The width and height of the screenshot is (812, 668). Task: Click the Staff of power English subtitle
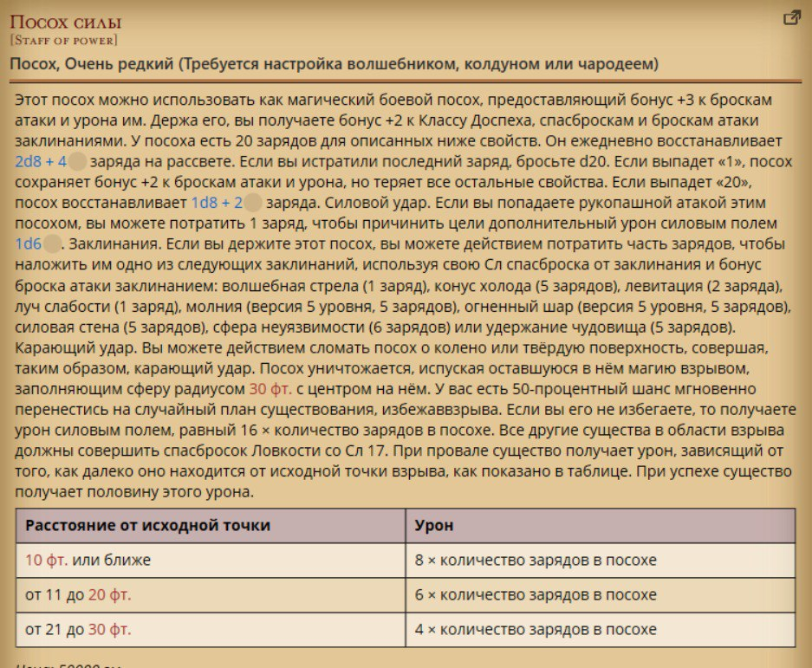click(x=63, y=40)
